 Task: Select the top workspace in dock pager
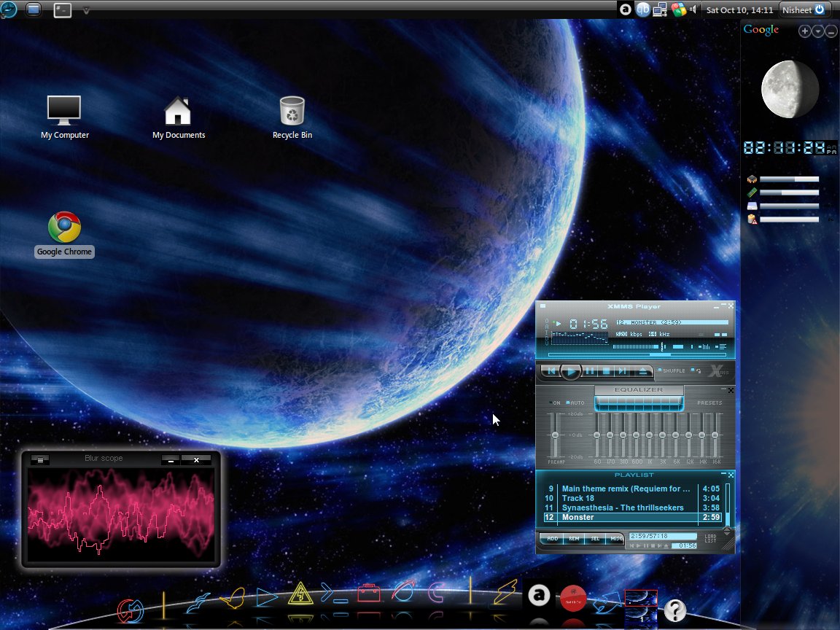coord(641,598)
